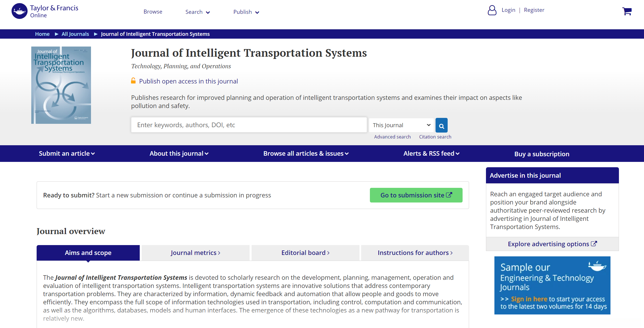Viewport: 644px width, 328px height.
Task: Expand the Search menu in header
Action: (197, 12)
